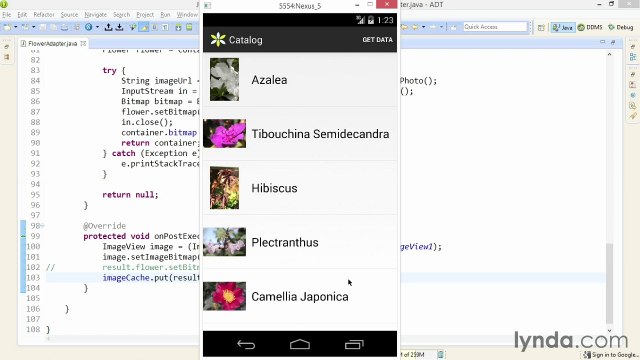Screen dimensions: 640x360
Task: Open the Edit menu
Action: (x=22, y=15)
